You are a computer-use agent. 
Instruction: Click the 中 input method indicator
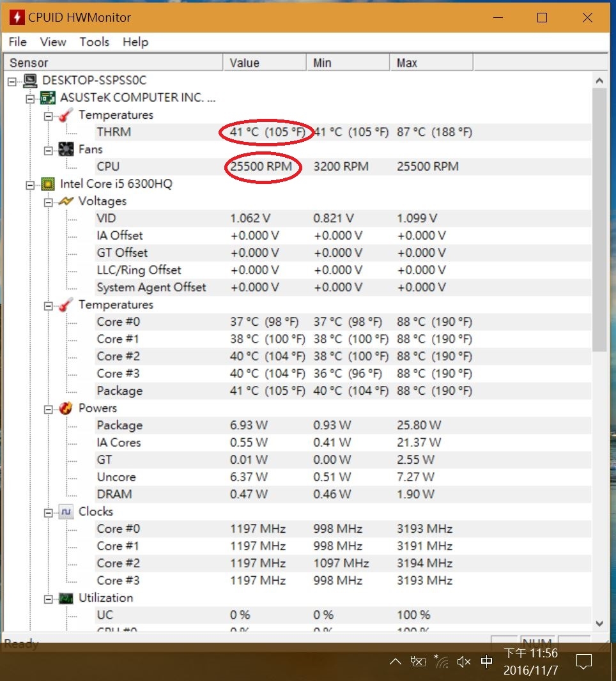[x=486, y=661]
